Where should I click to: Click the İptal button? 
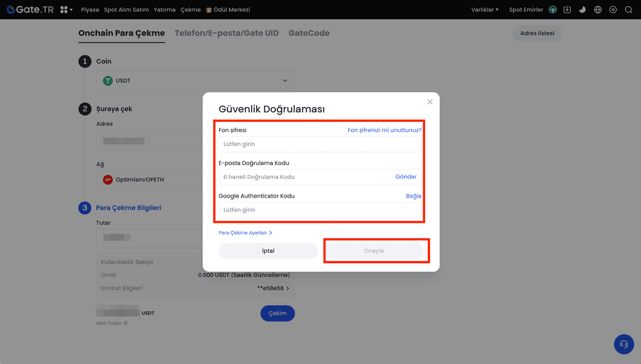[268, 251]
